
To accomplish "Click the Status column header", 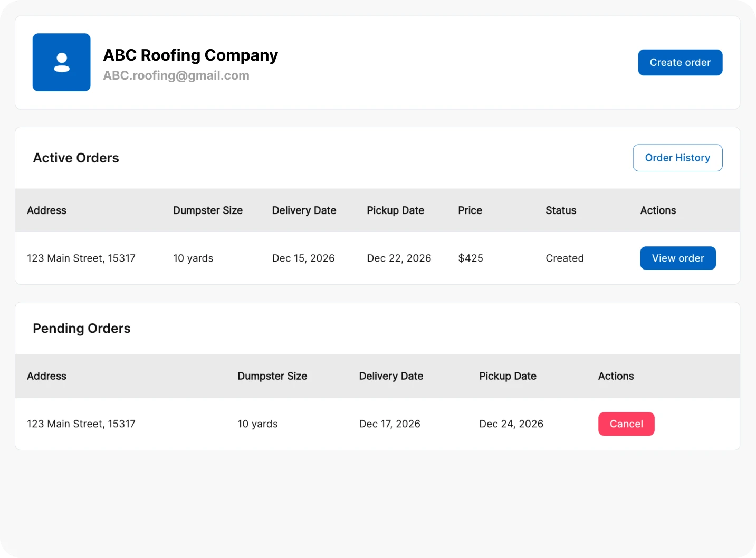I will [561, 210].
